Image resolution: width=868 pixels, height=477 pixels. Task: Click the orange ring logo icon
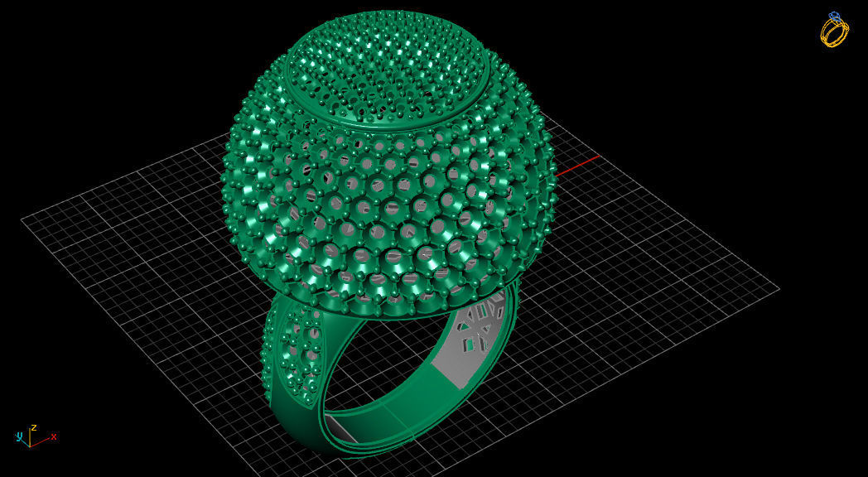(x=834, y=29)
